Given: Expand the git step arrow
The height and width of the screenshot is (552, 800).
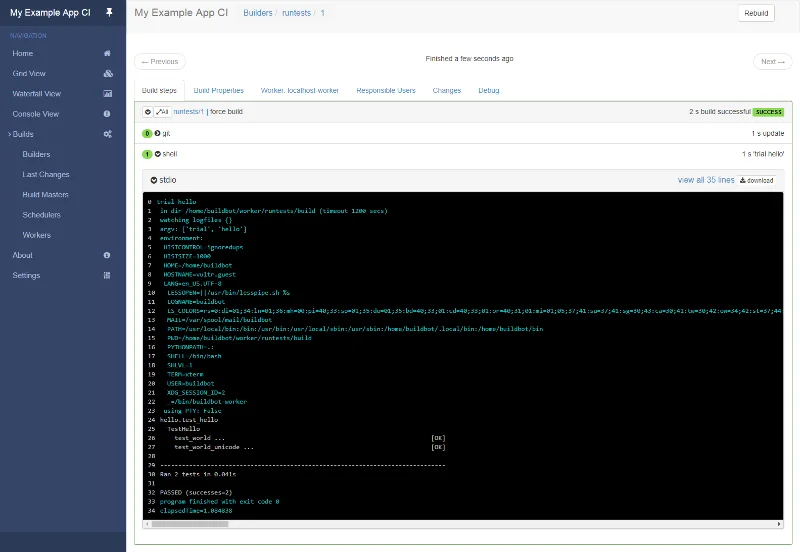Looking at the screenshot, I should tap(157, 133).
